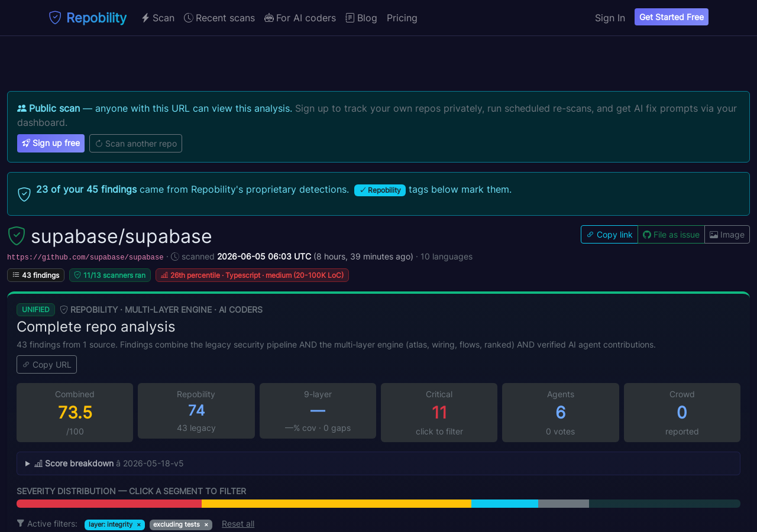
Task: Click the clock icon next to scanned
Action: (x=175, y=257)
